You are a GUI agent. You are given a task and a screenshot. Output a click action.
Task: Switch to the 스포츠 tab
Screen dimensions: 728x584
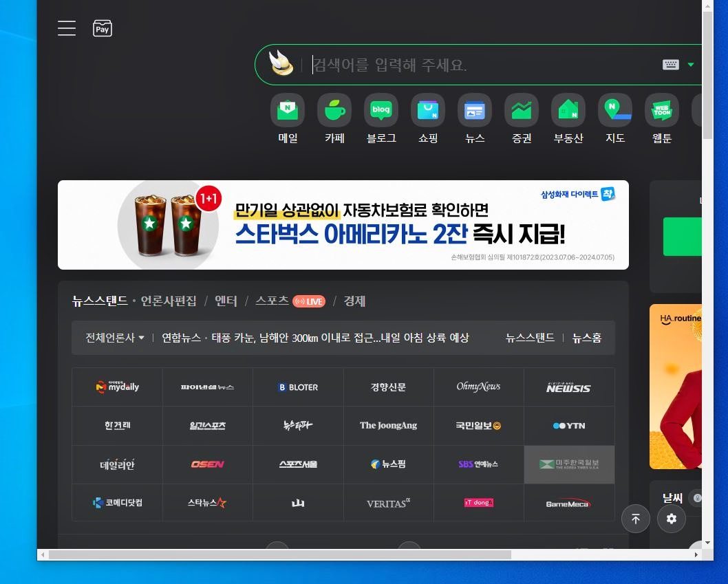point(272,301)
